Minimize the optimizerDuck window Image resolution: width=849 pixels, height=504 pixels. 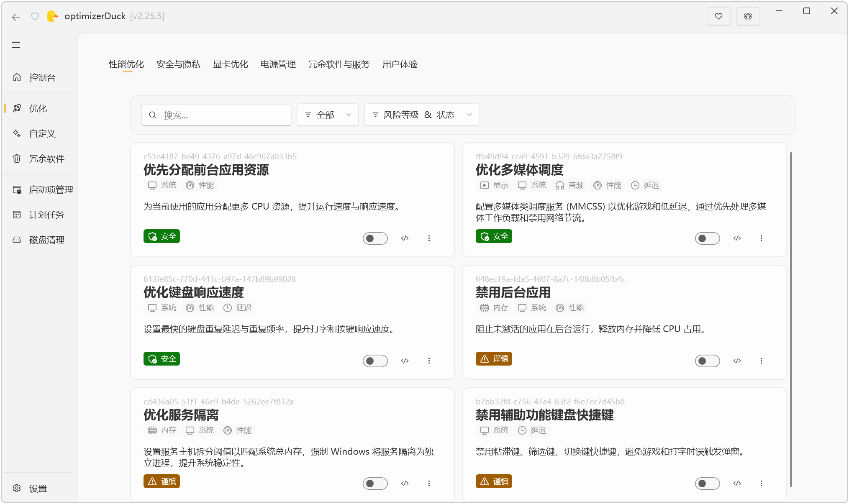pyautogui.click(x=779, y=11)
